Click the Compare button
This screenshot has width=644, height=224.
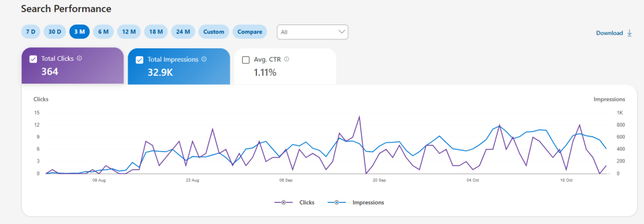point(250,32)
